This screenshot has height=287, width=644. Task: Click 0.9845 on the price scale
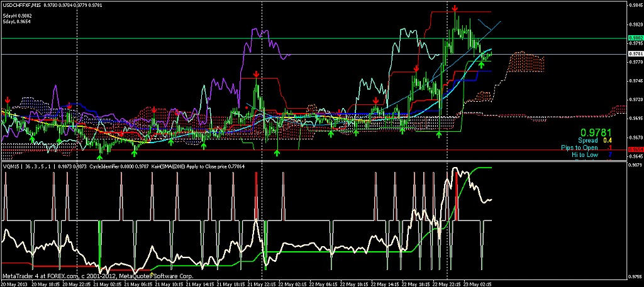pyautogui.click(x=635, y=5)
